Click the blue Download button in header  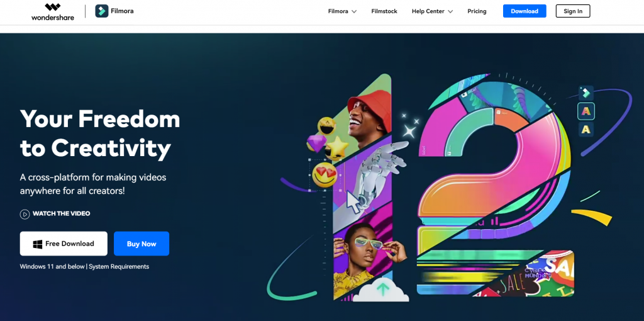(x=525, y=11)
